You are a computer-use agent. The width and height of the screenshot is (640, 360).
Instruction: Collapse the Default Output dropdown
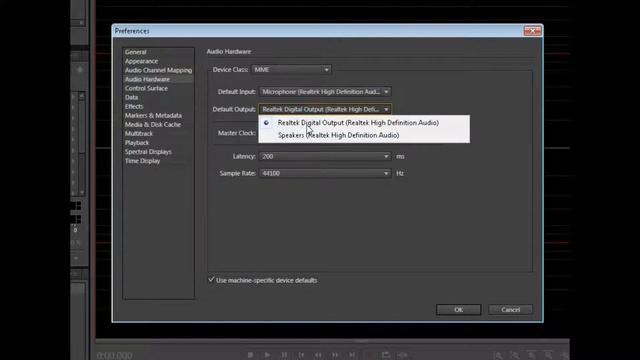[325, 109]
